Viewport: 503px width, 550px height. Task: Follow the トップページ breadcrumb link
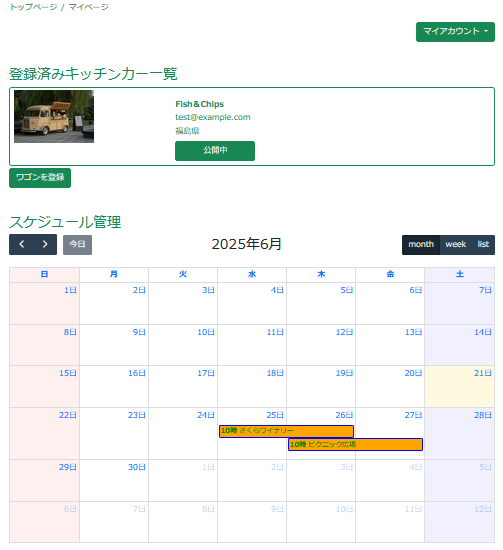(x=33, y=7)
